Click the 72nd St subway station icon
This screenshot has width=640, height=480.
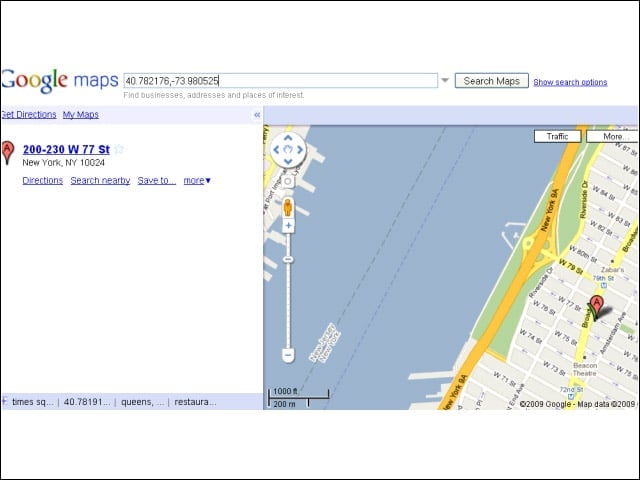571,396
